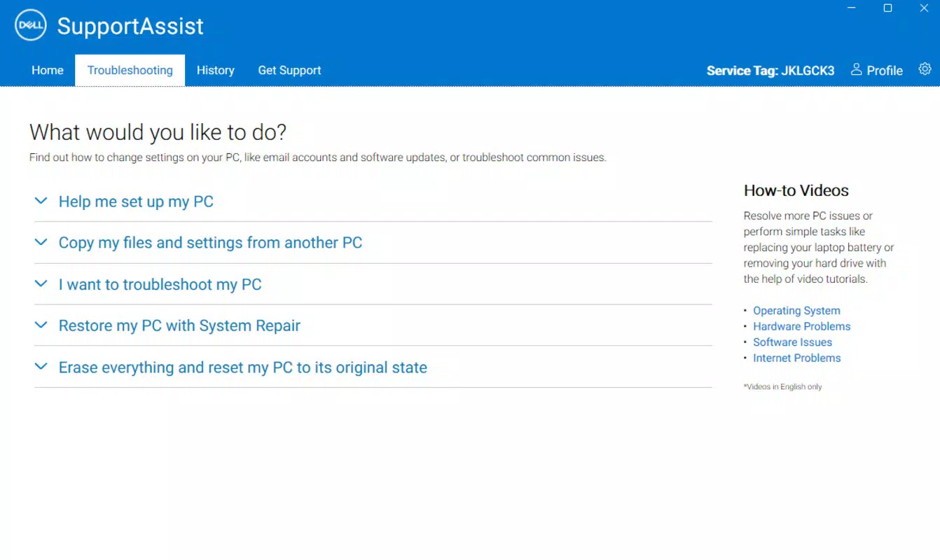Click 'Help me set up my PC' heading
The image size is (940, 560).
coord(136,202)
